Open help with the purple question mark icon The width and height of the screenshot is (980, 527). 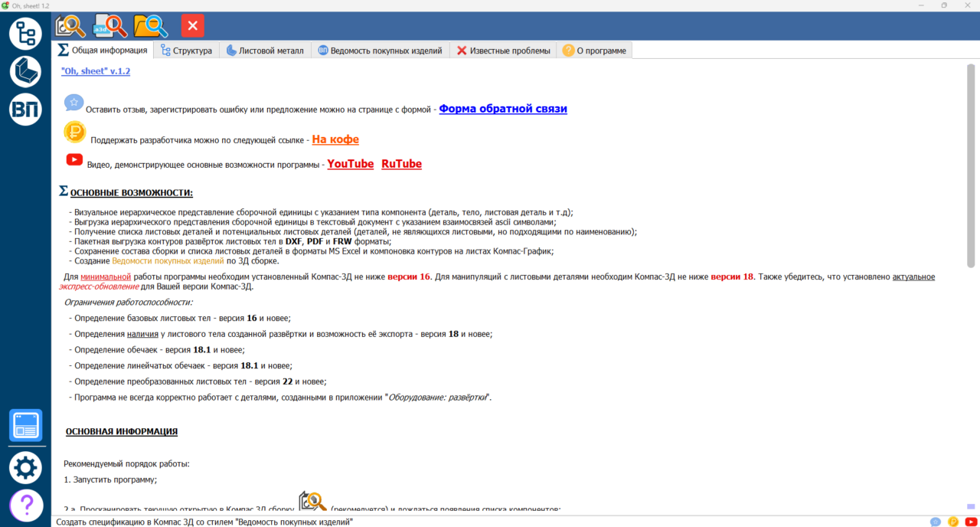point(25,506)
